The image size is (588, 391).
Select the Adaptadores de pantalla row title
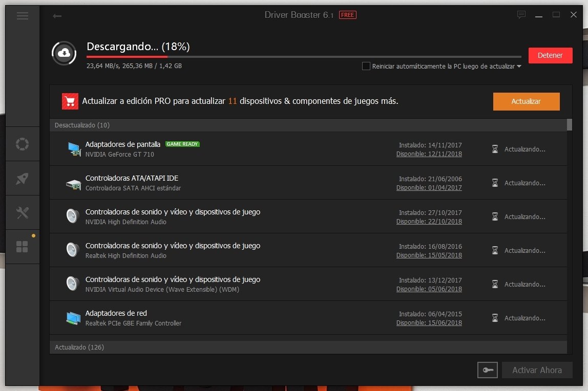(x=122, y=144)
